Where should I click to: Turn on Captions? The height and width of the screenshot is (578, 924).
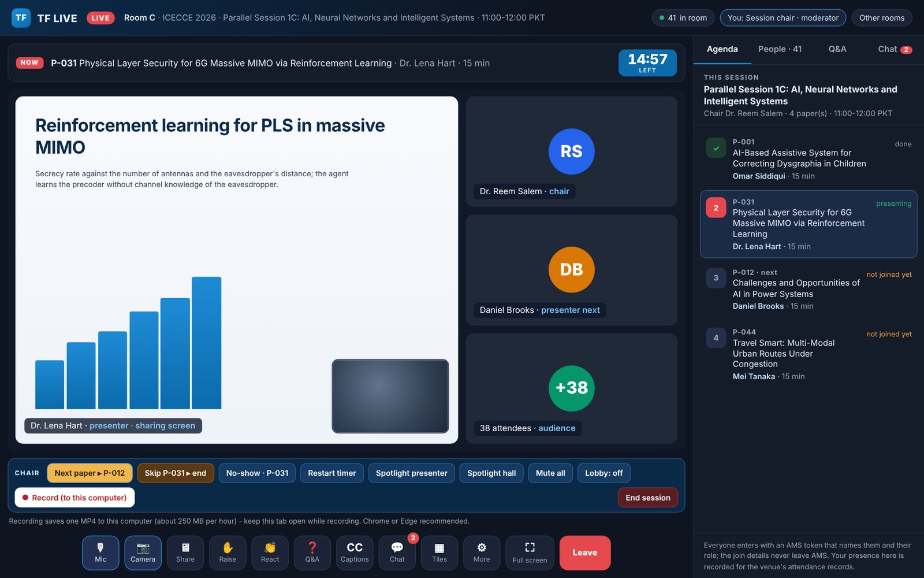(x=355, y=553)
